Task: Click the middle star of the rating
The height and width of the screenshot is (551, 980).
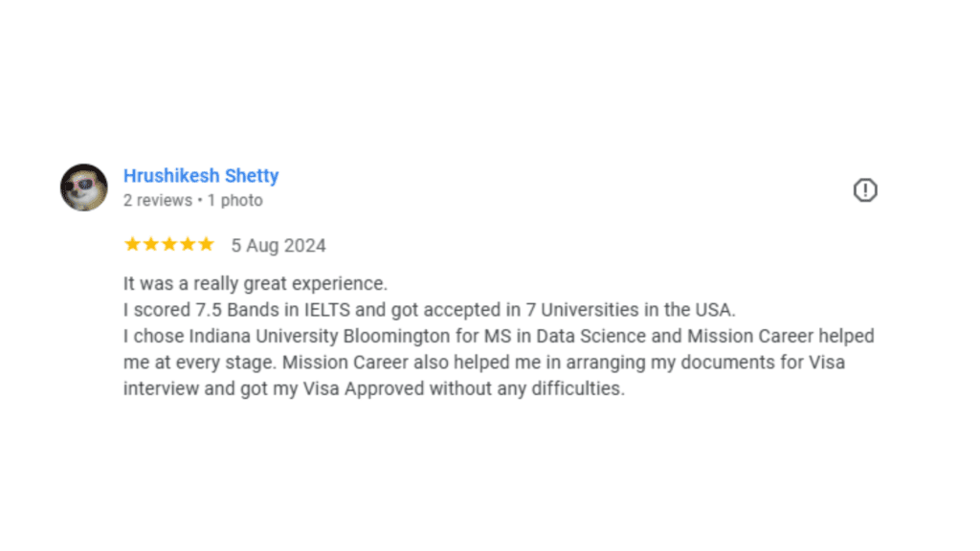Action: click(168, 244)
